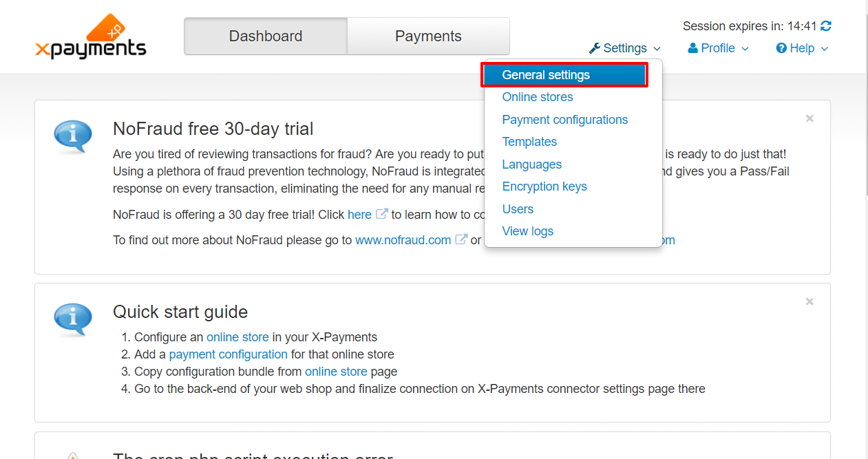Screen dimensions: 868x459
Task: Select General settings from Settings menu
Action: pos(564,75)
